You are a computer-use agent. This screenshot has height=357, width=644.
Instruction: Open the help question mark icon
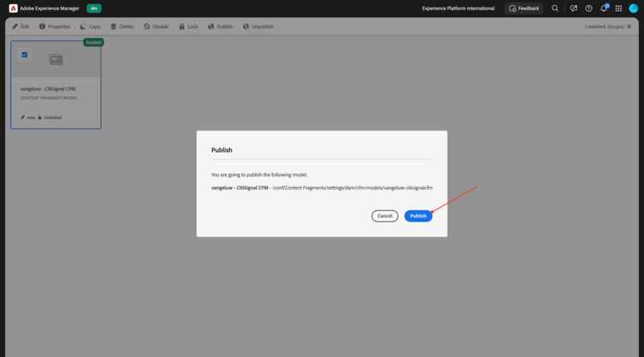(588, 9)
